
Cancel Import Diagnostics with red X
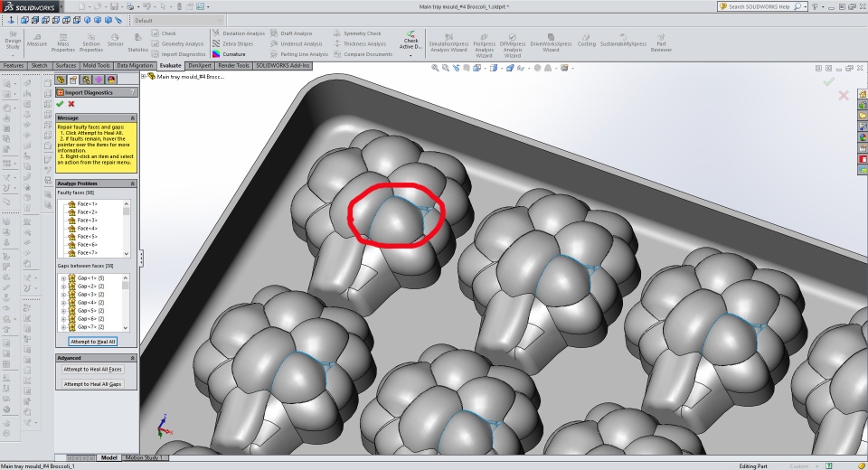[x=71, y=104]
